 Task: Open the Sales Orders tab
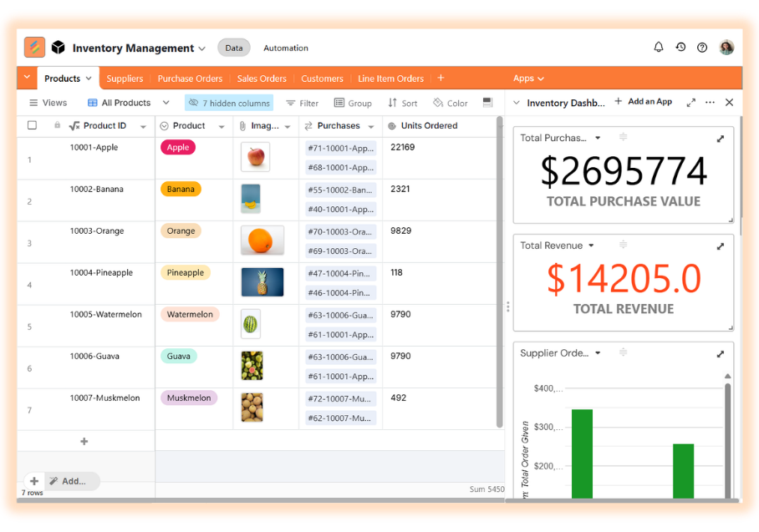point(262,79)
